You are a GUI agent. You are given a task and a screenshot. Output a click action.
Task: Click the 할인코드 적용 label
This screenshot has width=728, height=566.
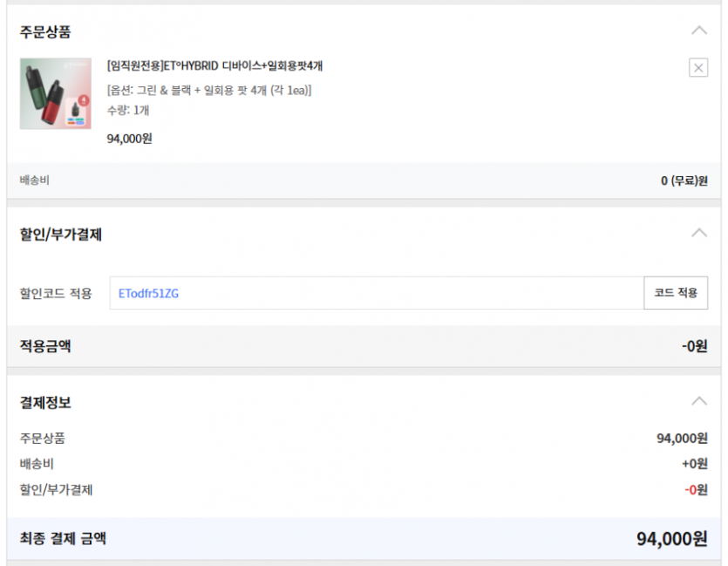56,293
